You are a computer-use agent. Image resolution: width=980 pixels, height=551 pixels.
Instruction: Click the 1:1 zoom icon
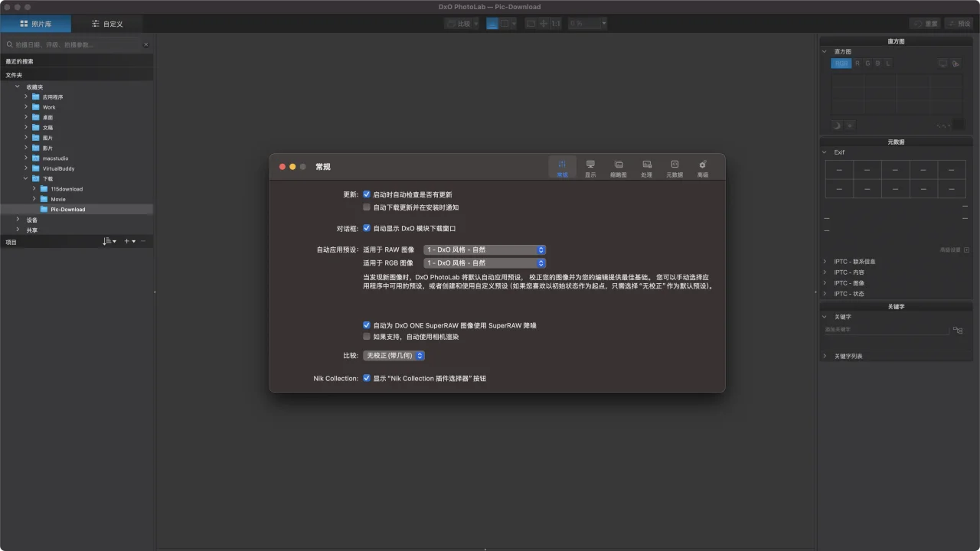coord(556,24)
